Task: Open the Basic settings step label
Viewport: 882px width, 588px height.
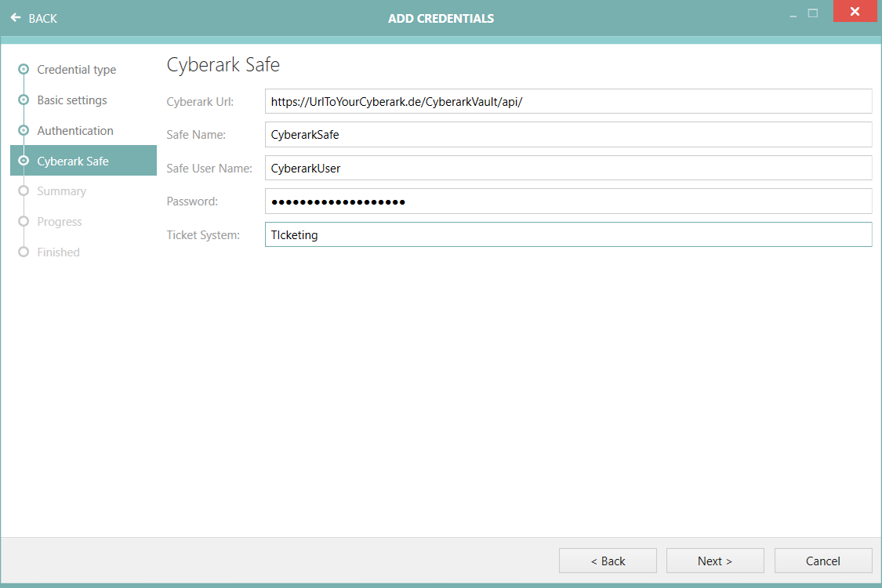Action: pyautogui.click(x=72, y=100)
